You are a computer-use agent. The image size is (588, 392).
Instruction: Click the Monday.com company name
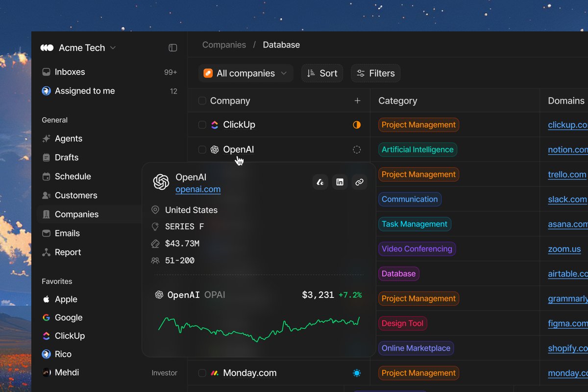pos(249,373)
